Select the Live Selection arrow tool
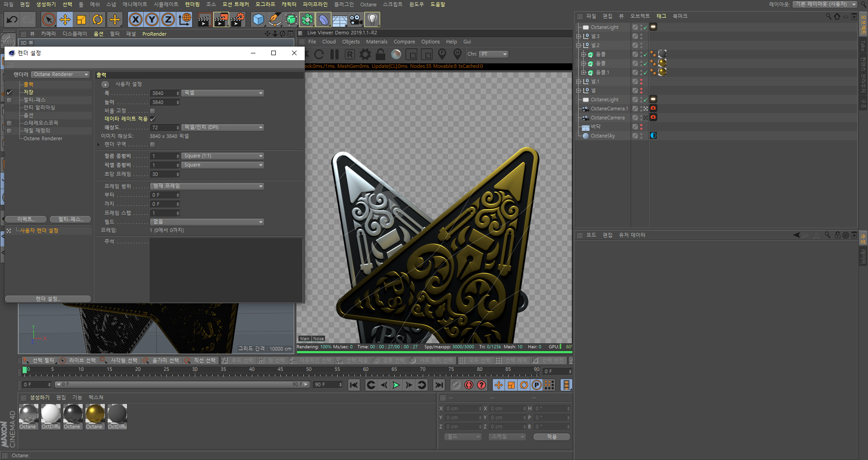The height and width of the screenshot is (460, 868). pyautogui.click(x=48, y=19)
